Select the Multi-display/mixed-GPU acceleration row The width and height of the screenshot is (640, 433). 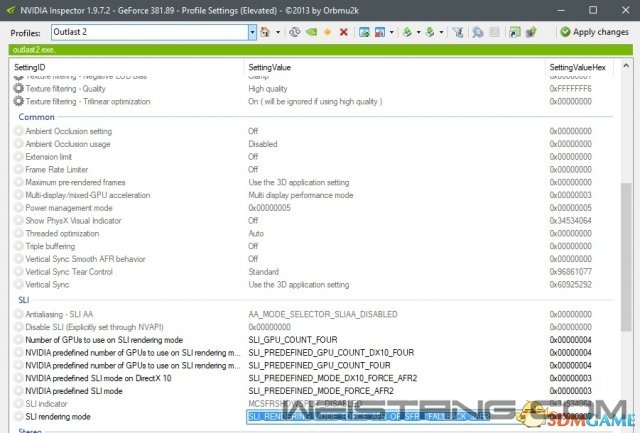click(x=313, y=195)
